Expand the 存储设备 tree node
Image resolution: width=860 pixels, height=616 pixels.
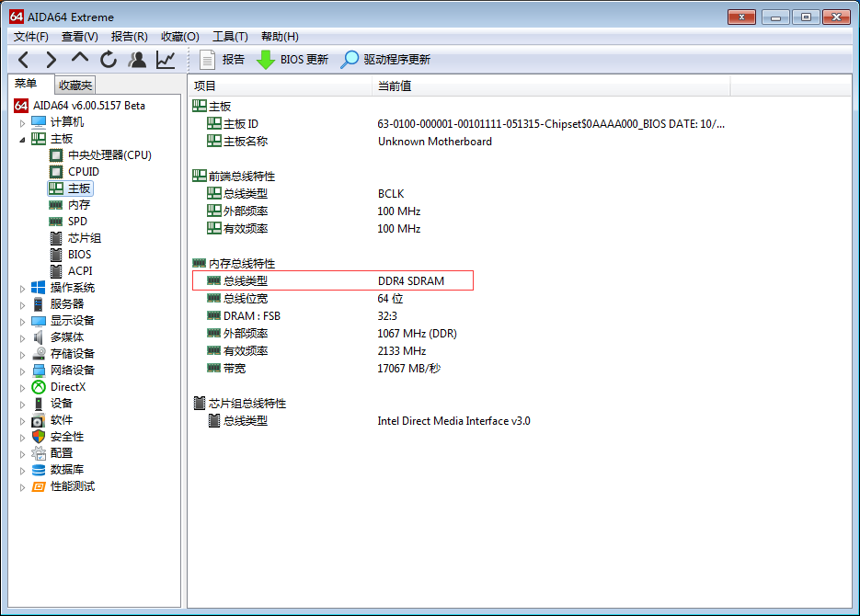coord(22,355)
